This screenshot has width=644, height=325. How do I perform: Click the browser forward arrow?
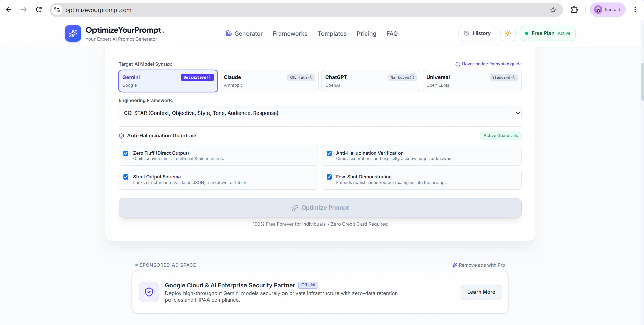tap(24, 10)
